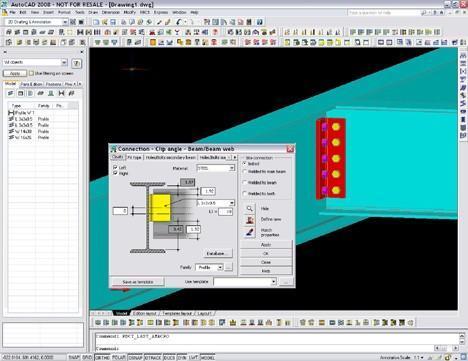Viewport: 468px width, 361px height.
Task: Select the L 3x3x3/8 row in list
Action: point(43,119)
